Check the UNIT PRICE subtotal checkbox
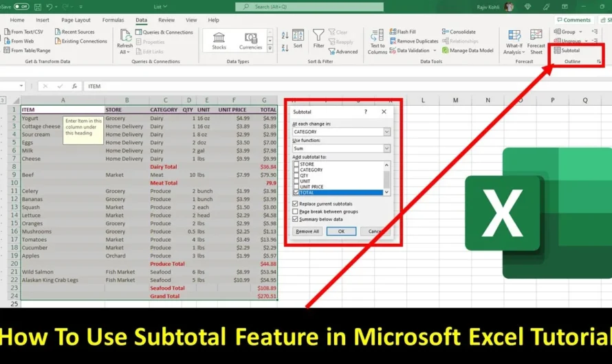The height and width of the screenshot is (364, 612). click(x=296, y=187)
